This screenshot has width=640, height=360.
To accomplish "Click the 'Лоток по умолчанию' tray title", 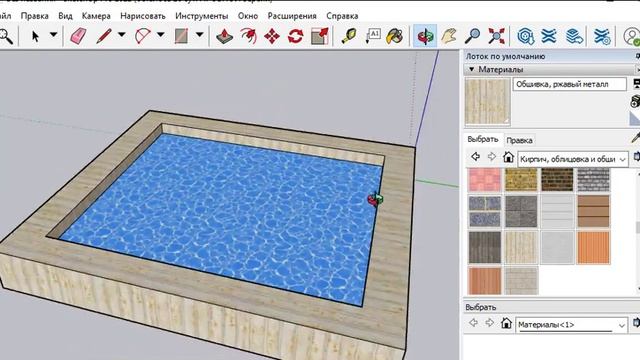I will click(505, 56).
